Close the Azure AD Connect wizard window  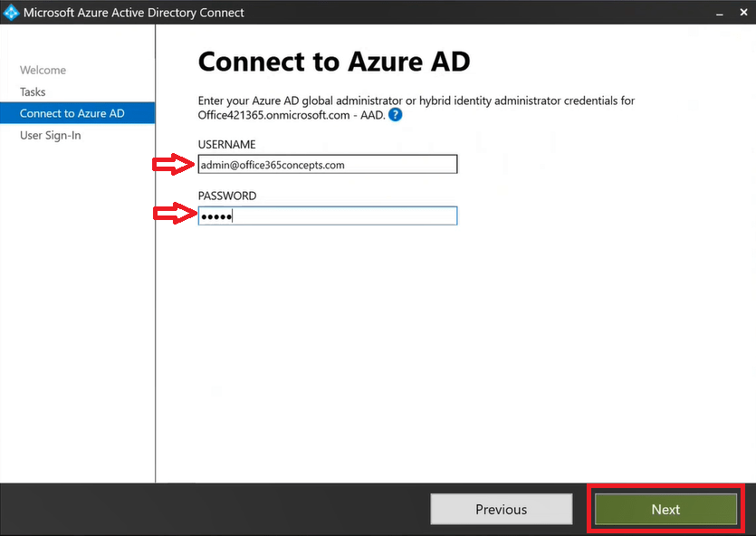(742, 14)
